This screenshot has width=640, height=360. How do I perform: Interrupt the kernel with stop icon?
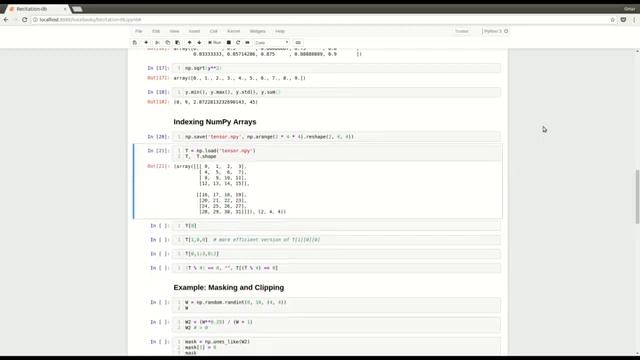pyautogui.click(x=229, y=42)
